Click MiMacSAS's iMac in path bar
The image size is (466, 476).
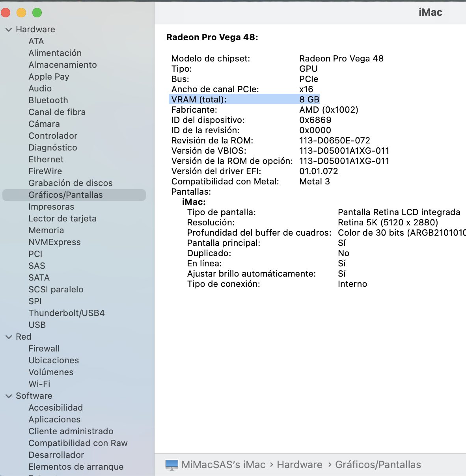point(224,465)
